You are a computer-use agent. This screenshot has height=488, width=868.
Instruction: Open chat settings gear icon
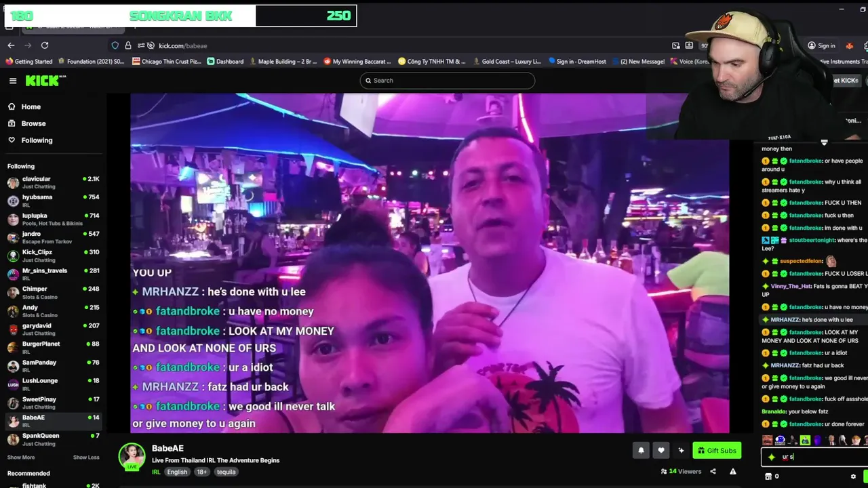(x=854, y=476)
